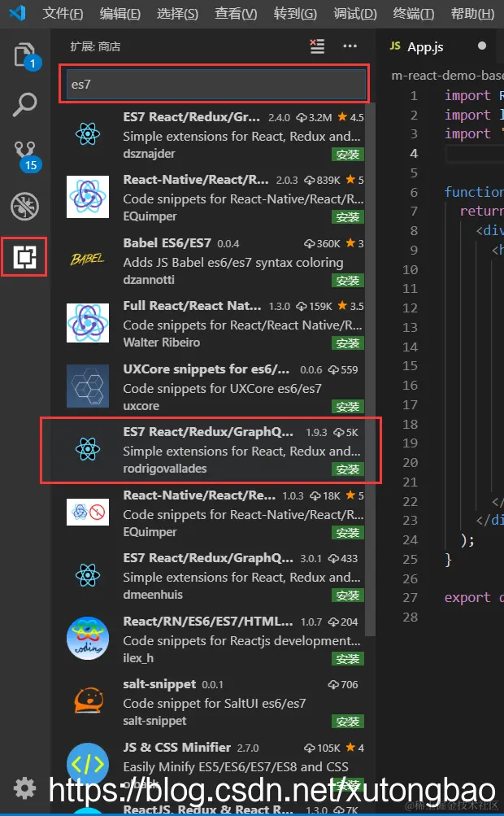This screenshot has width=504, height=816.
Task: Open the 文件(F) menu
Action: click(x=63, y=14)
